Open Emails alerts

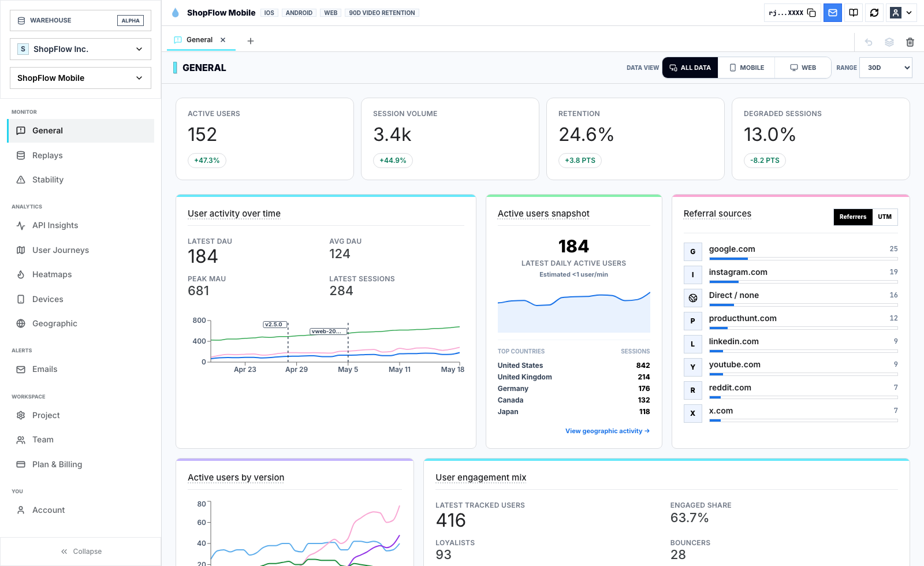click(x=81, y=369)
